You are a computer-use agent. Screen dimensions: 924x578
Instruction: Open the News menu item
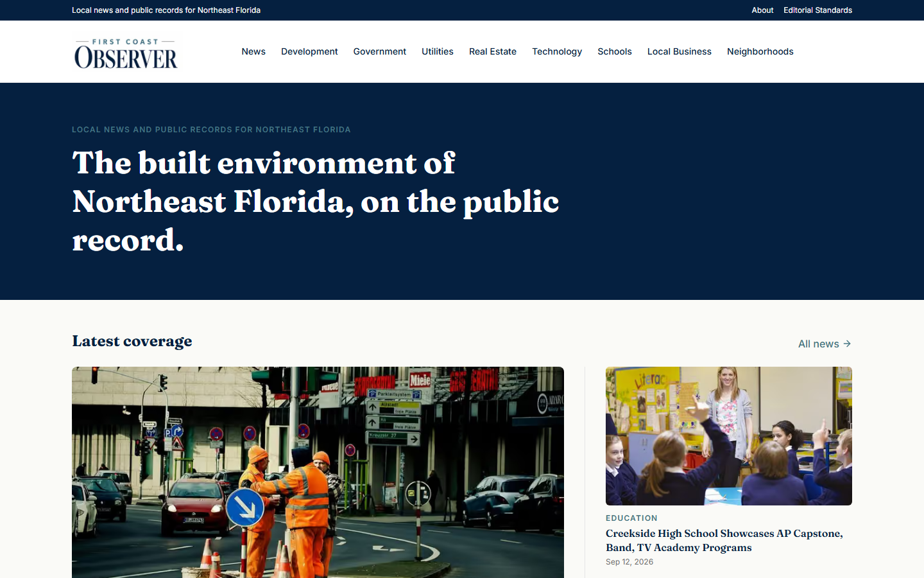tap(253, 51)
